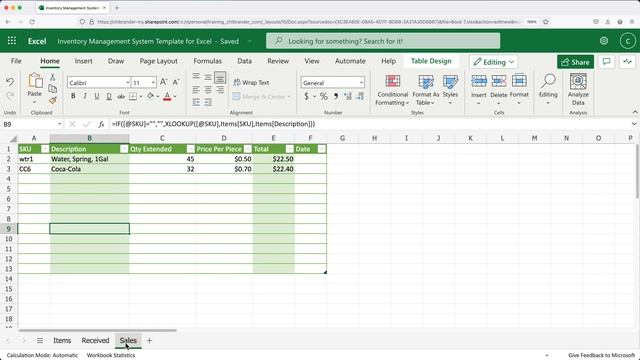Align text left
This screenshot has height=360, width=640.
pos(196,89)
